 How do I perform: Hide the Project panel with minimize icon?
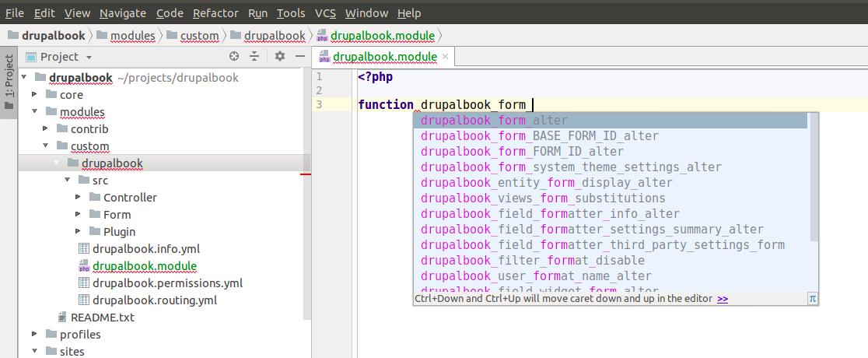(299, 57)
